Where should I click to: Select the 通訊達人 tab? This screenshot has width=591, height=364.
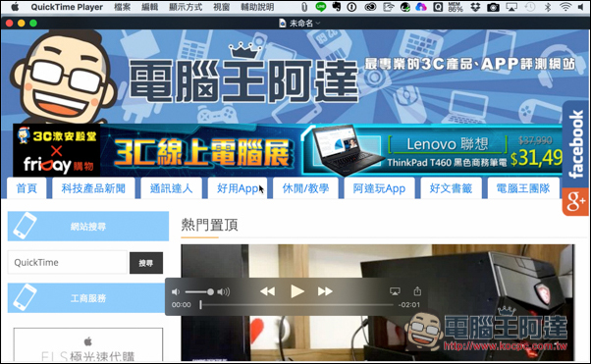(x=171, y=188)
